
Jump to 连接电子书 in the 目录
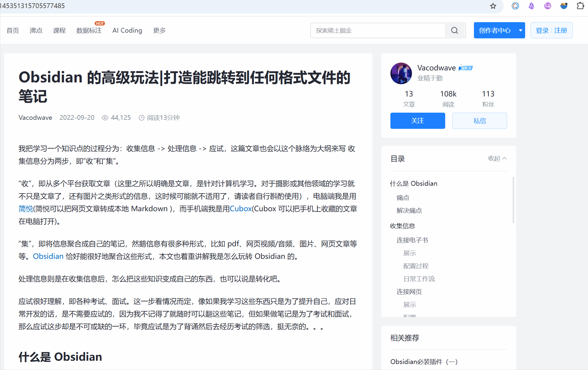click(412, 240)
